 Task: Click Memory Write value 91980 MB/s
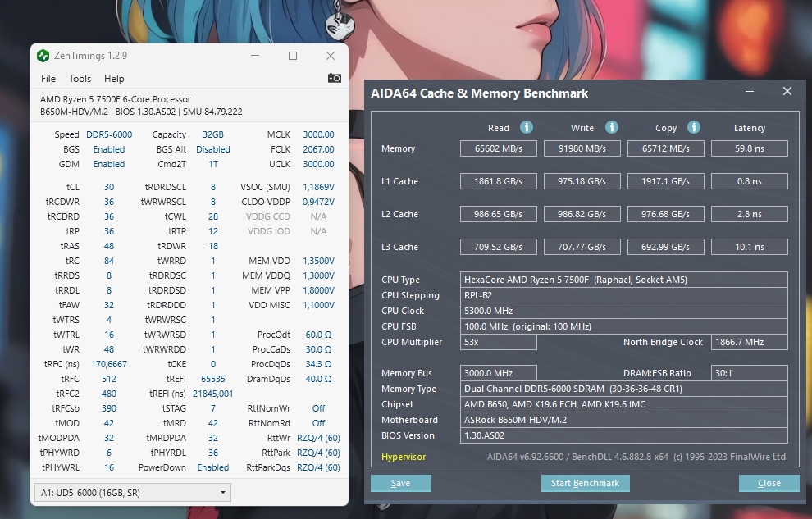pyautogui.click(x=582, y=148)
